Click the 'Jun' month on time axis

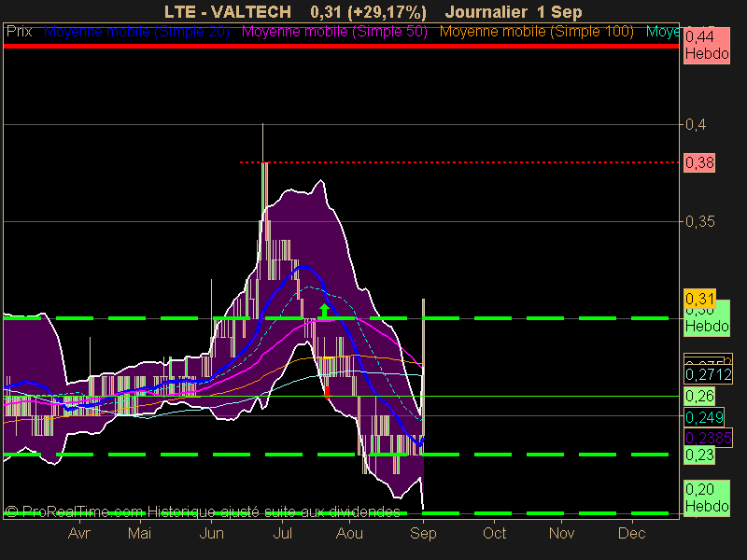point(212,533)
